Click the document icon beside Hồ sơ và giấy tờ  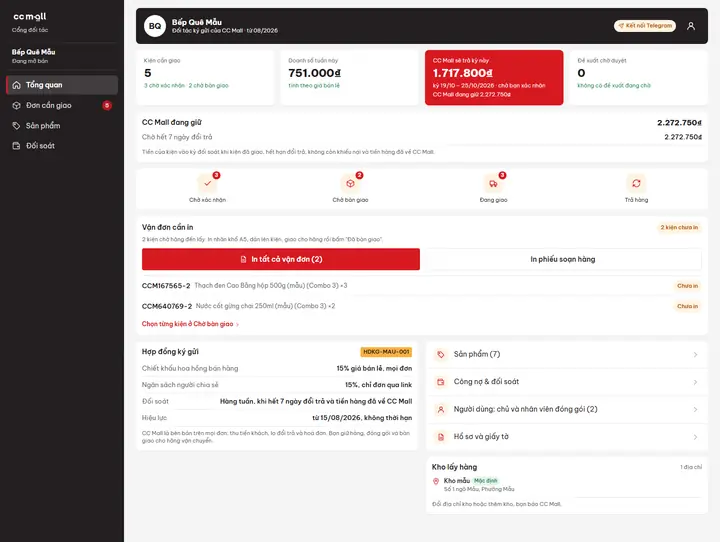[x=441, y=437]
